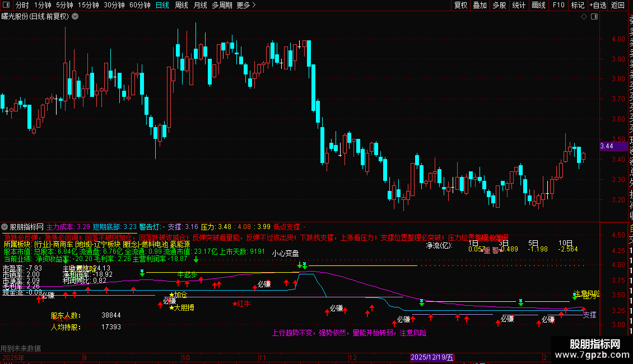Click the 标记 mark button
Viewport: 633px width, 364px height.
click(x=578, y=5)
